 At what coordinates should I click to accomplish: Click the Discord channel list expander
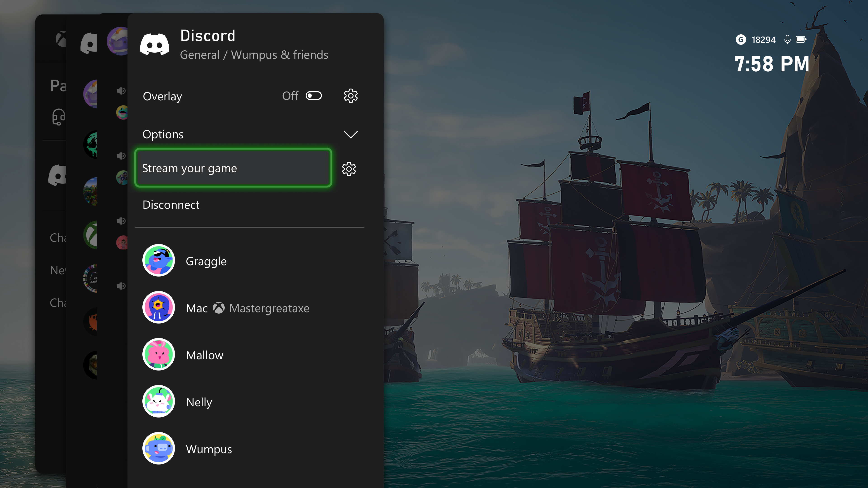pyautogui.click(x=351, y=134)
